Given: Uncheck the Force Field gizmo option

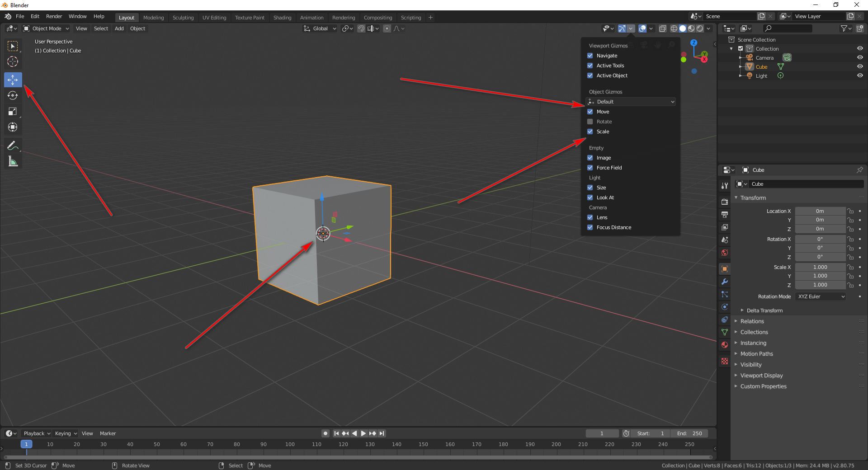Looking at the screenshot, I should point(590,167).
